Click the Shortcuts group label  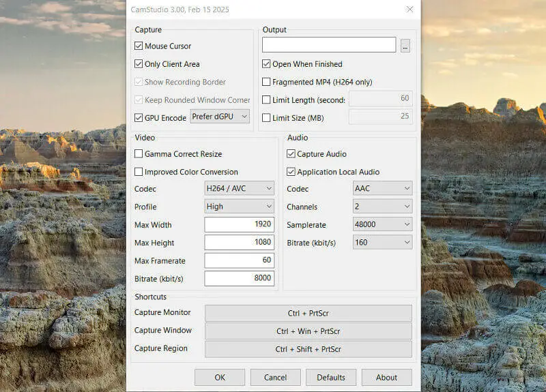coord(150,297)
